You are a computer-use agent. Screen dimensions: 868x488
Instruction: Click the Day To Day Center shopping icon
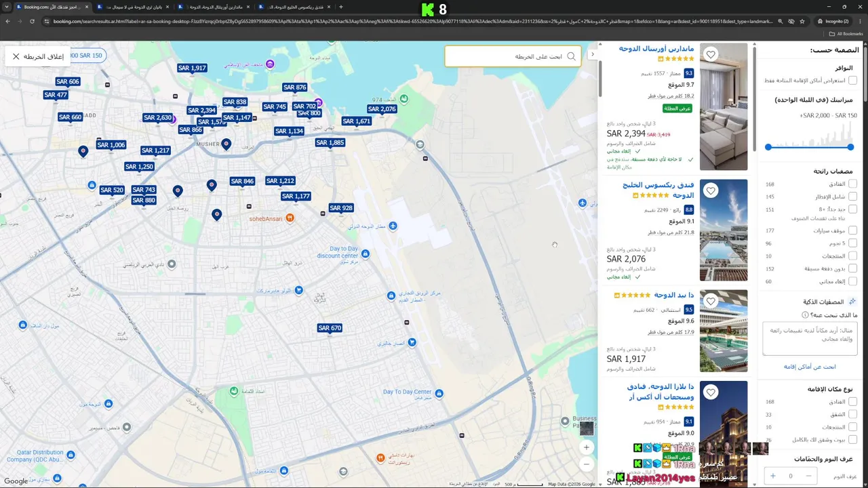point(439,393)
